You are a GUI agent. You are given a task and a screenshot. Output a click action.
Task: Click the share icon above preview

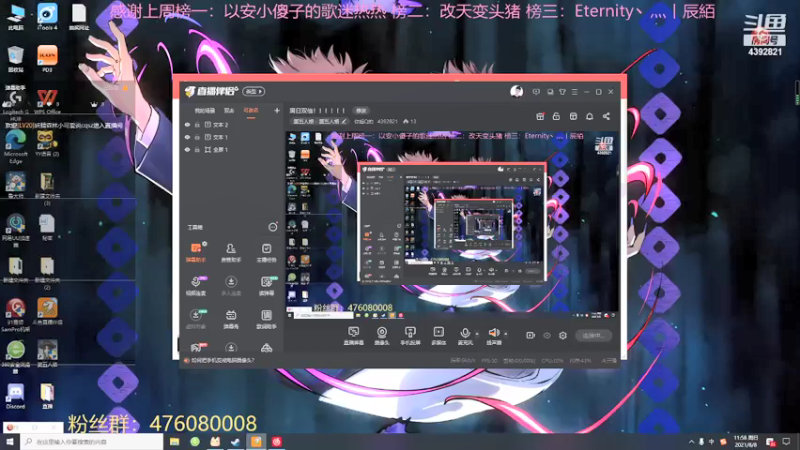[606, 116]
